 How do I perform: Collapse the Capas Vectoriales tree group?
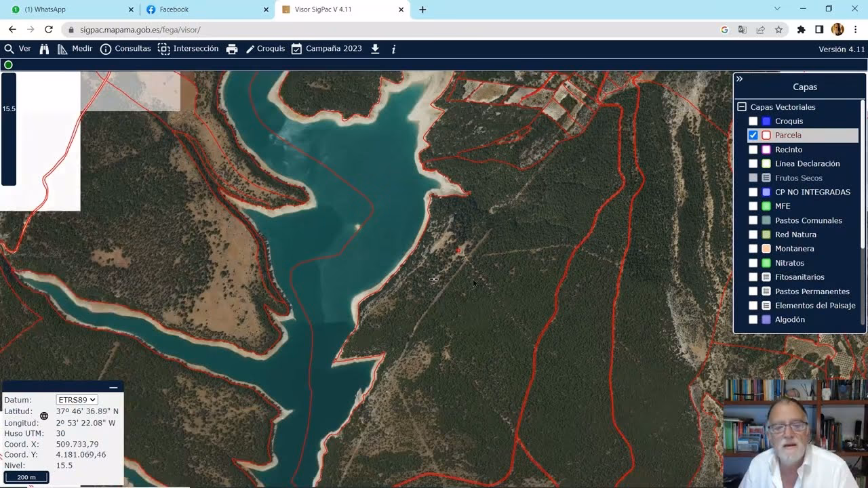742,107
